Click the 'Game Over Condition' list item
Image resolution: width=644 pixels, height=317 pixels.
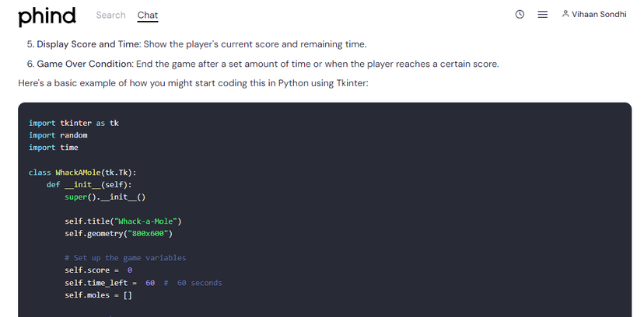[263, 64]
